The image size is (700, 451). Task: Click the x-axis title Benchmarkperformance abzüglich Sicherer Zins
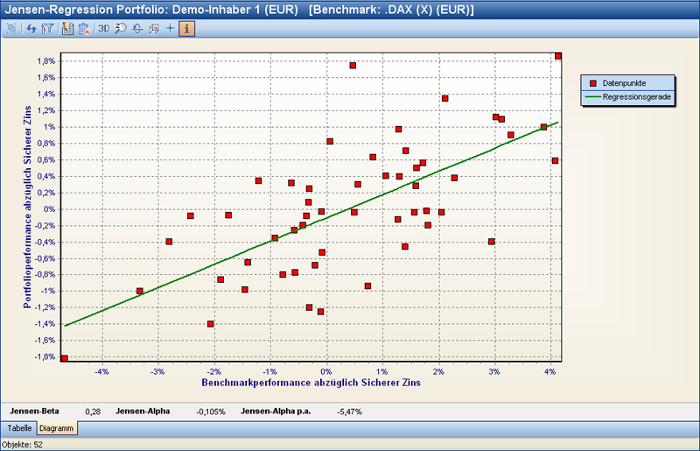click(x=309, y=383)
